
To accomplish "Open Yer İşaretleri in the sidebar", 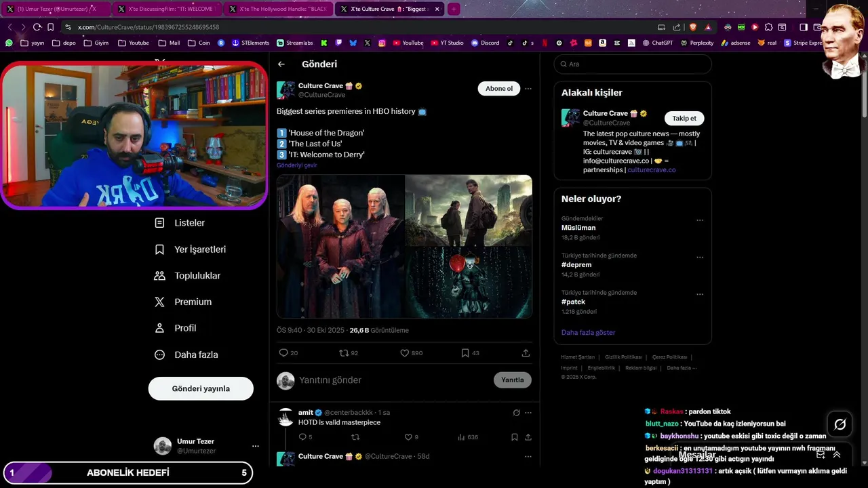I will (191, 249).
